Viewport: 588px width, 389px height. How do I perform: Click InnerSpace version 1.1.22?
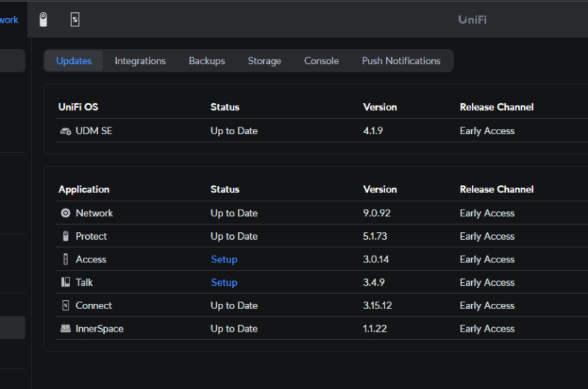[x=375, y=329]
